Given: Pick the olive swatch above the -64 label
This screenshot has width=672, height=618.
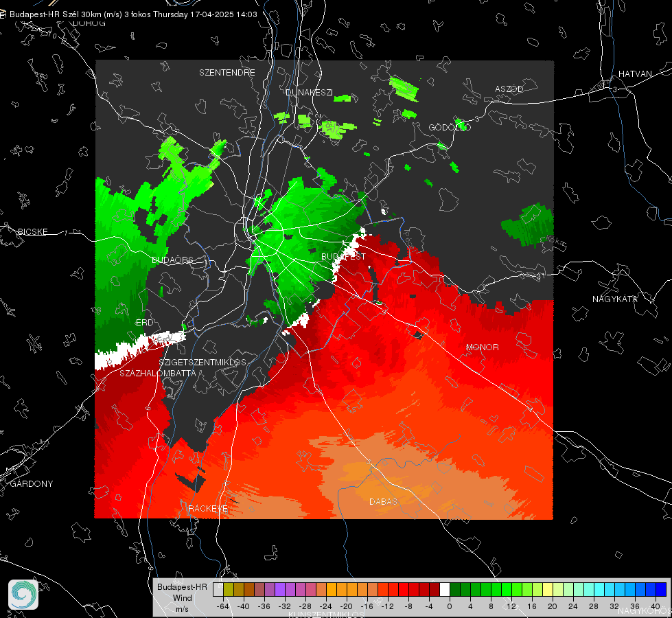Looking at the screenshot, I should [x=229, y=590].
